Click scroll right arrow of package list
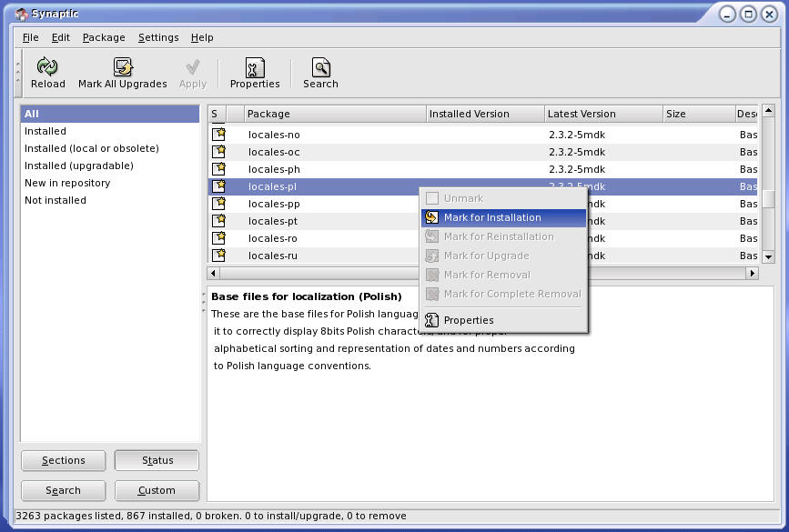 pyautogui.click(x=753, y=273)
